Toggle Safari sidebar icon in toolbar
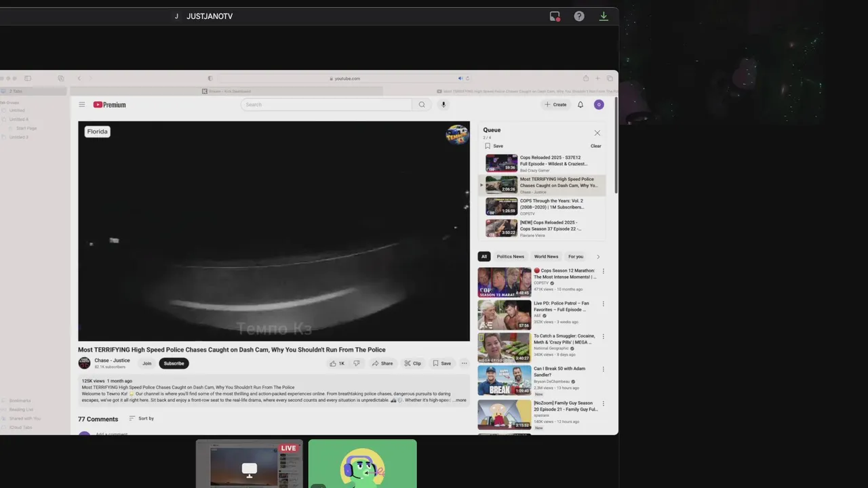The image size is (868, 488). point(28,79)
